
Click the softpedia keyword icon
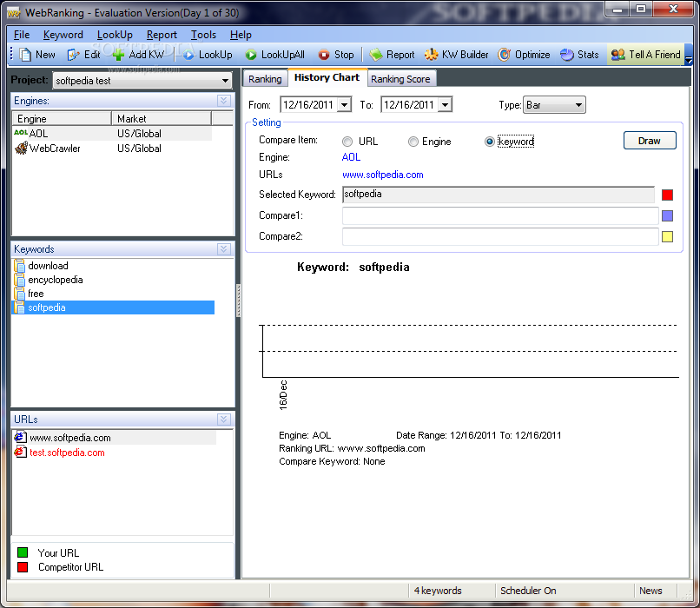[19, 307]
